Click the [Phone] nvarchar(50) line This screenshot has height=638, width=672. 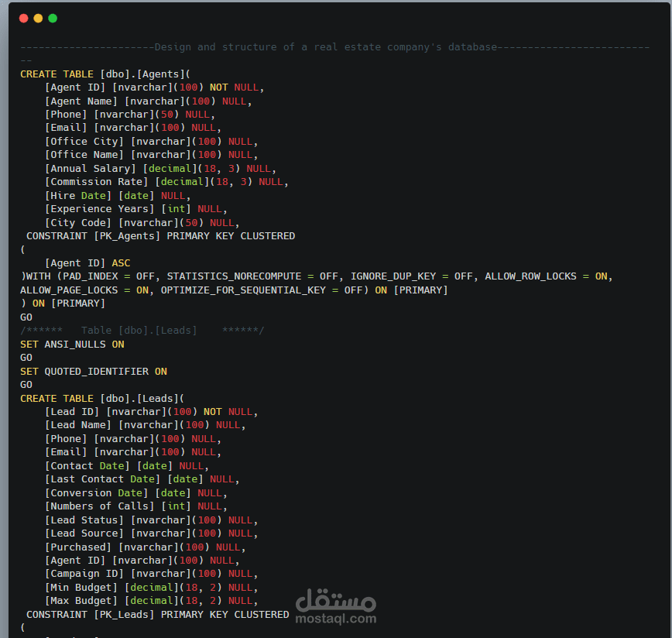130,115
